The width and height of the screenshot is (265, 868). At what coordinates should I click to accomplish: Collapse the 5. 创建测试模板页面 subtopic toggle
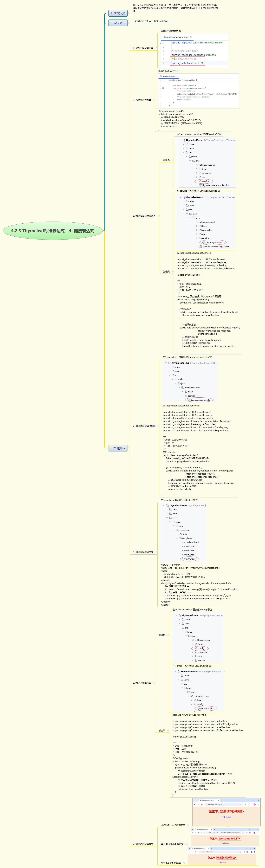pyautogui.click(x=156, y=552)
